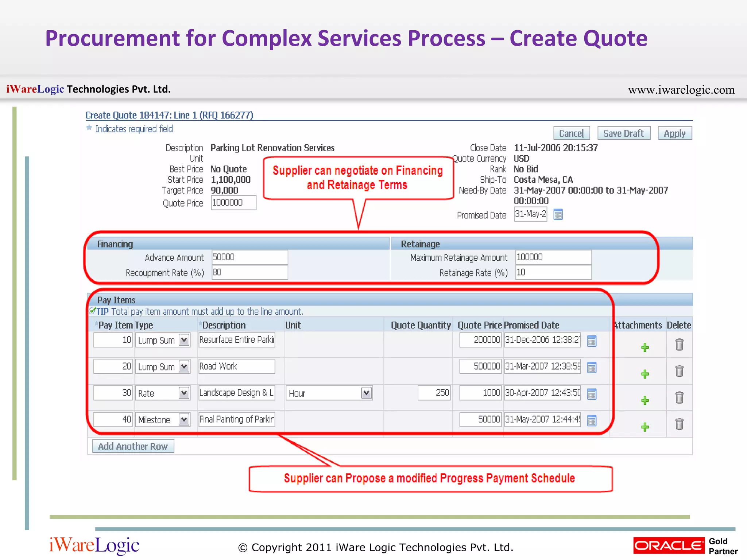Click Maximum Retainage Amount field
Image resolution: width=747 pixels, height=560 pixels.
coord(554,257)
